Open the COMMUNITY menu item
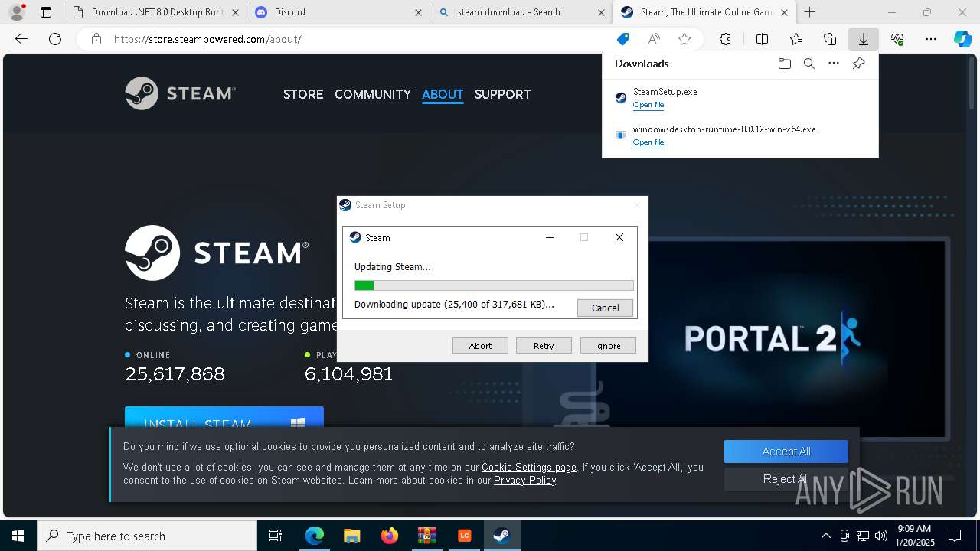This screenshot has height=551, width=980. (x=373, y=94)
